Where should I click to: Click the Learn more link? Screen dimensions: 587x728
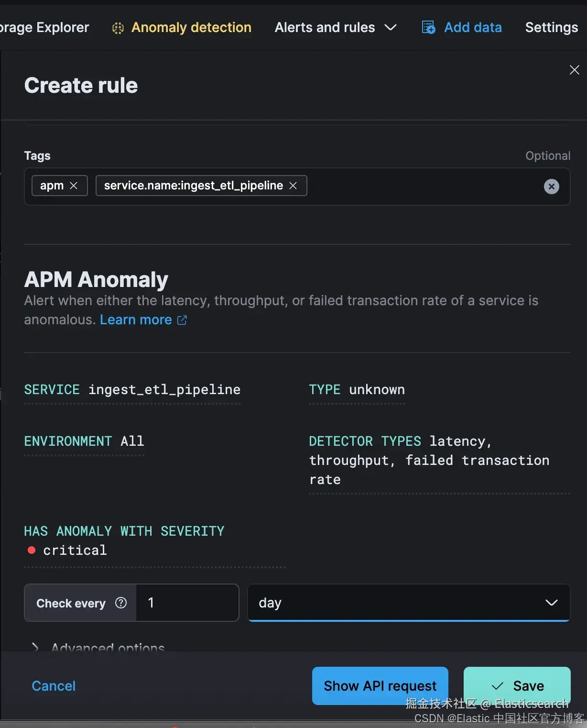(x=136, y=320)
